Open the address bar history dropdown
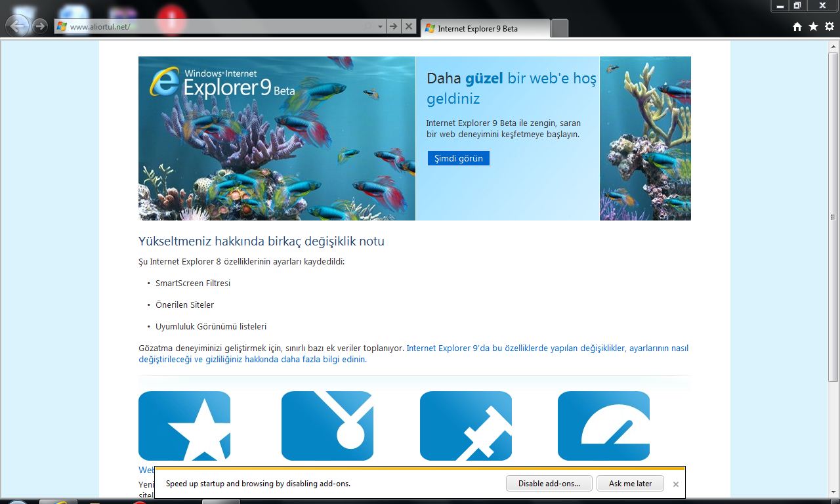The image size is (840, 504). click(379, 26)
